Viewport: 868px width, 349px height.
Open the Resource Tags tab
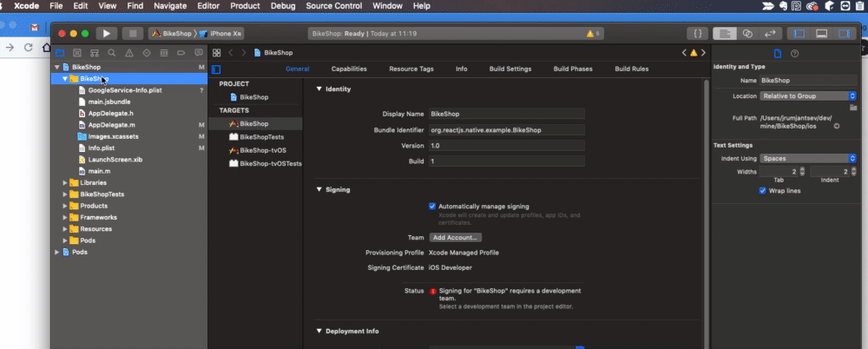pos(411,69)
